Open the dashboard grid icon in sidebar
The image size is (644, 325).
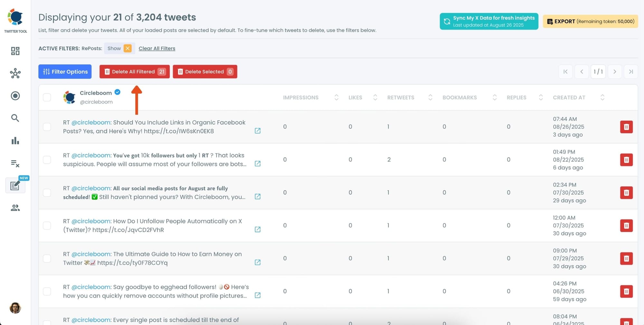pyautogui.click(x=15, y=51)
